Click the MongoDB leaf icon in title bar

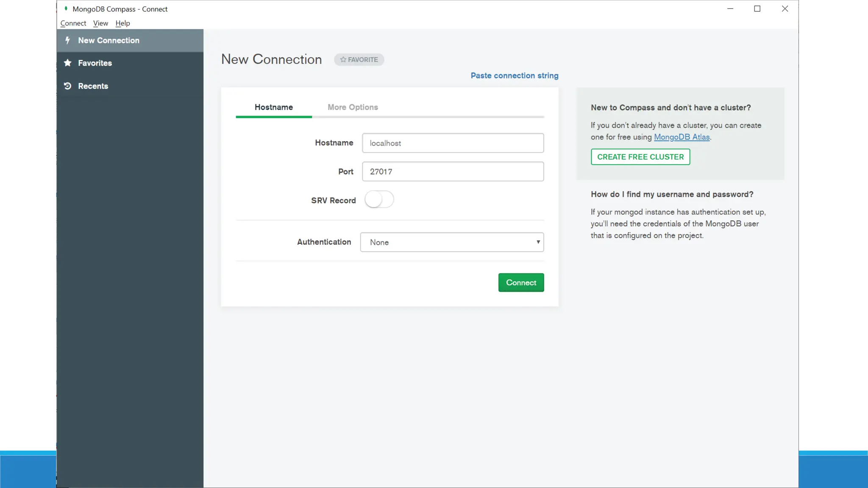coord(66,8)
